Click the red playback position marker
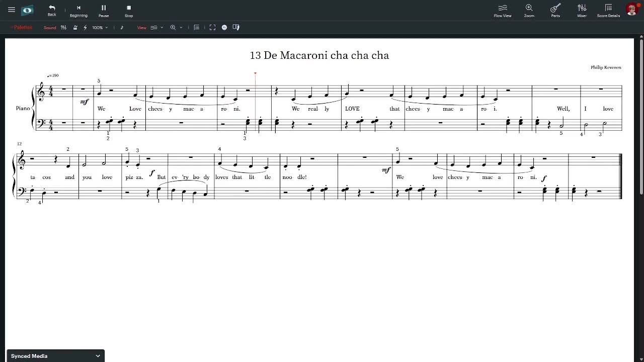 (255, 74)
